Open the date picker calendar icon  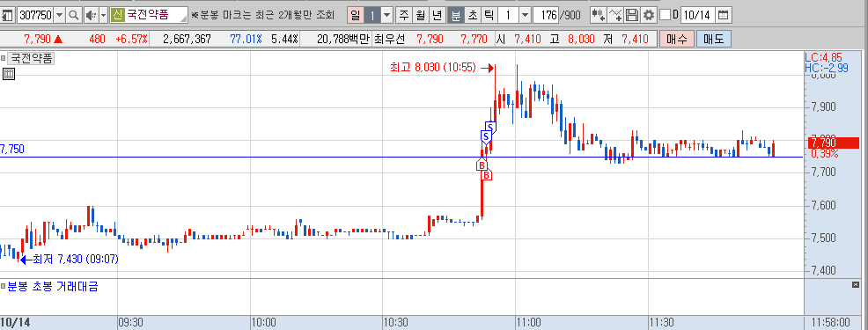(723, 15)
